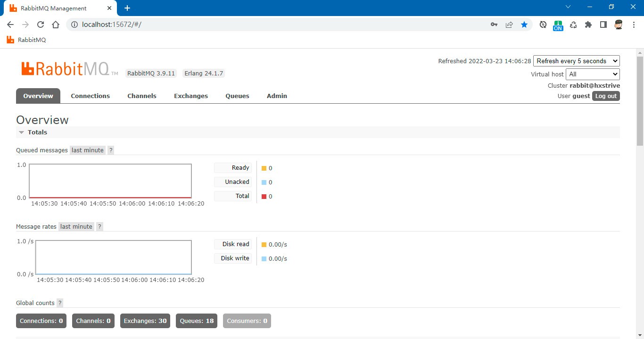
Task: Switch to the Connections tab
Action: click(x=91, y=96)
